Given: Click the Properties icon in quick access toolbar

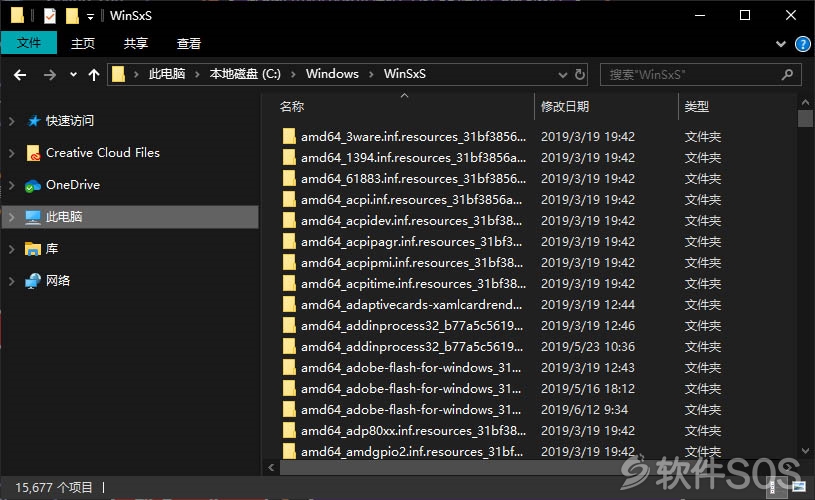Looking at the screenshot, I should point(49,16).
